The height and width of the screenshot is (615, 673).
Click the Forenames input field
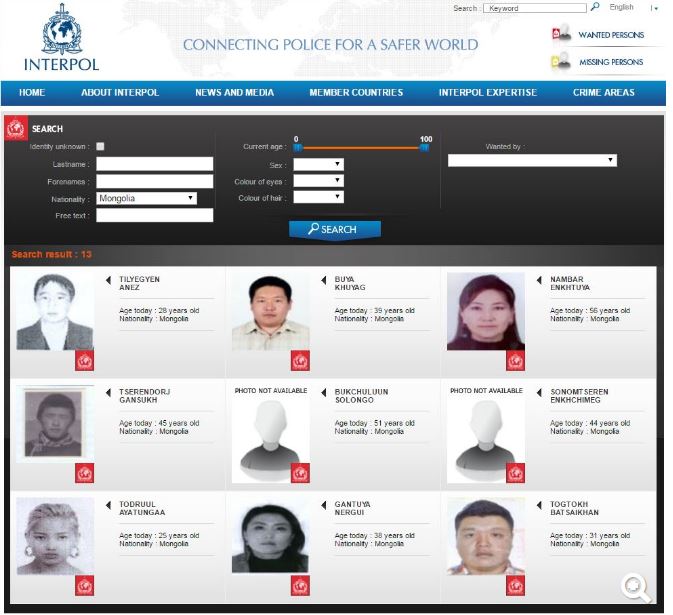155,181
